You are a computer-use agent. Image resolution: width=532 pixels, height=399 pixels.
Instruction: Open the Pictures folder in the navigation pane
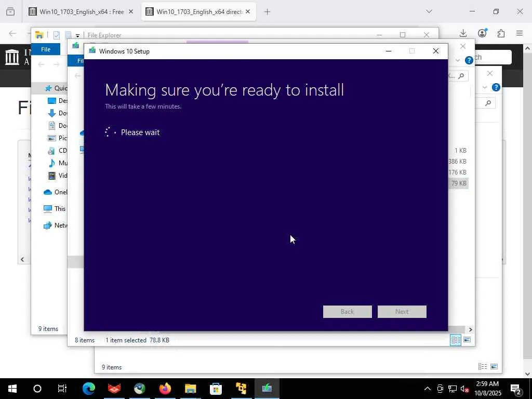pos(58,138)
